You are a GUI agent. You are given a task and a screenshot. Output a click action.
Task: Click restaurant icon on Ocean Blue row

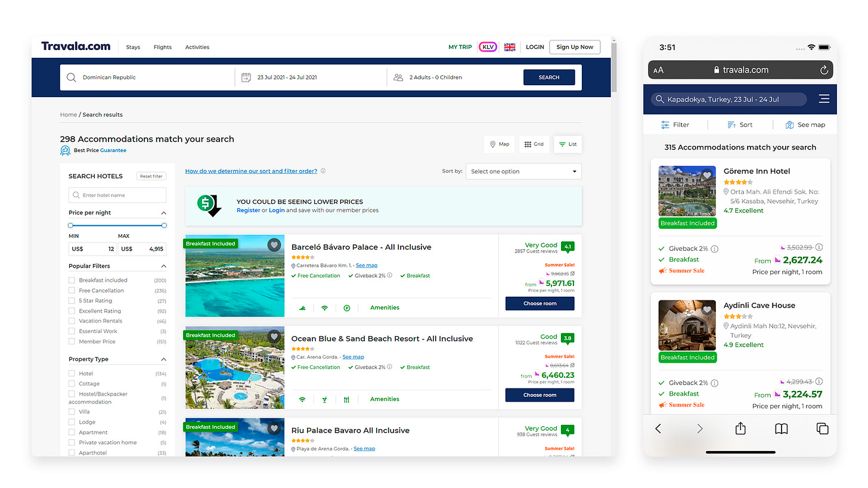coord(346,400)
